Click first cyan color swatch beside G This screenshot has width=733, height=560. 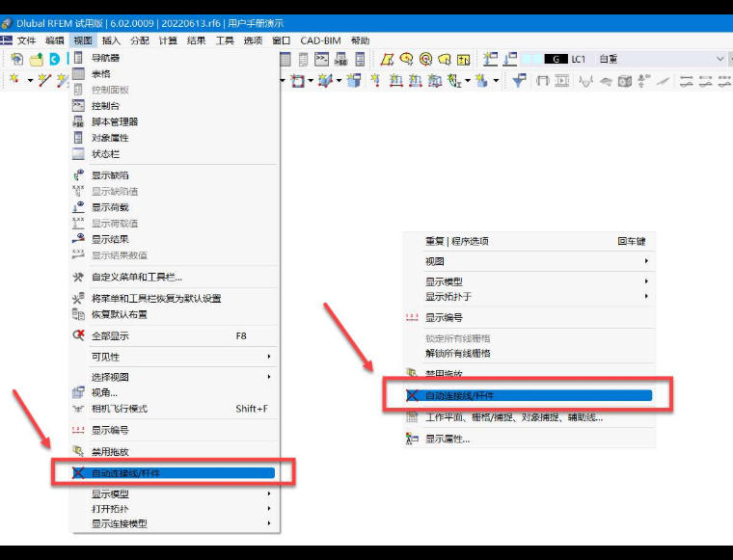(x=527, y=59)
